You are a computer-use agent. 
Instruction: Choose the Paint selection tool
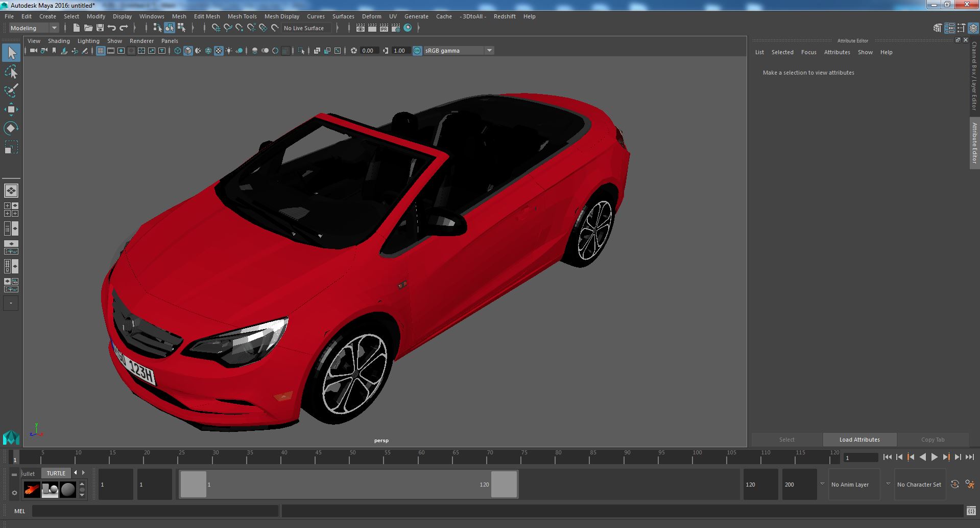pos(11,90)
